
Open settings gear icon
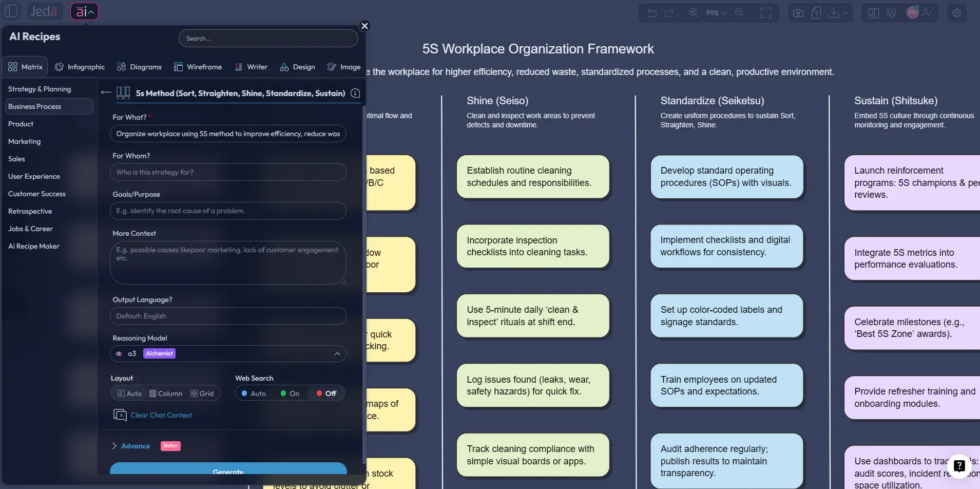coord(957,13)
